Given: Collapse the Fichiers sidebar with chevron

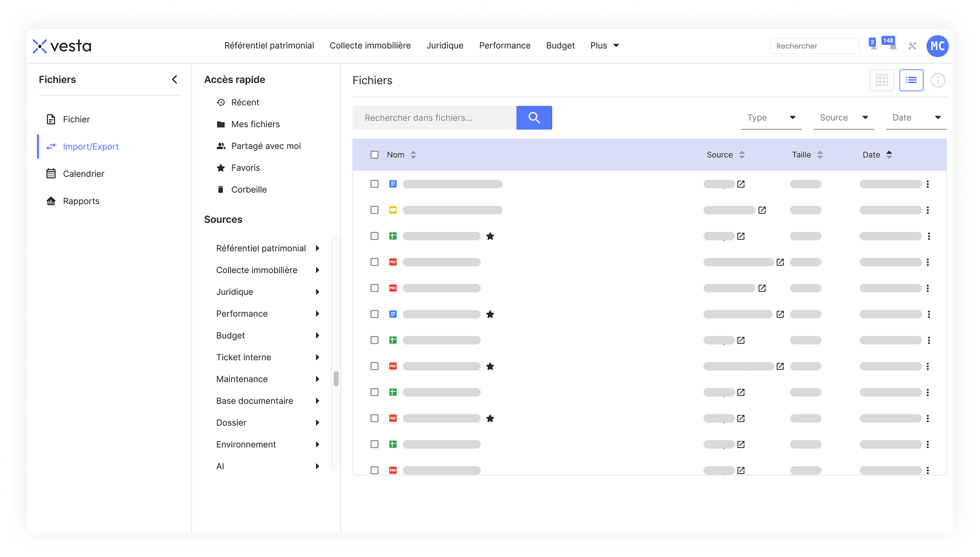Looking at the screenshot, I should (174, 79).
